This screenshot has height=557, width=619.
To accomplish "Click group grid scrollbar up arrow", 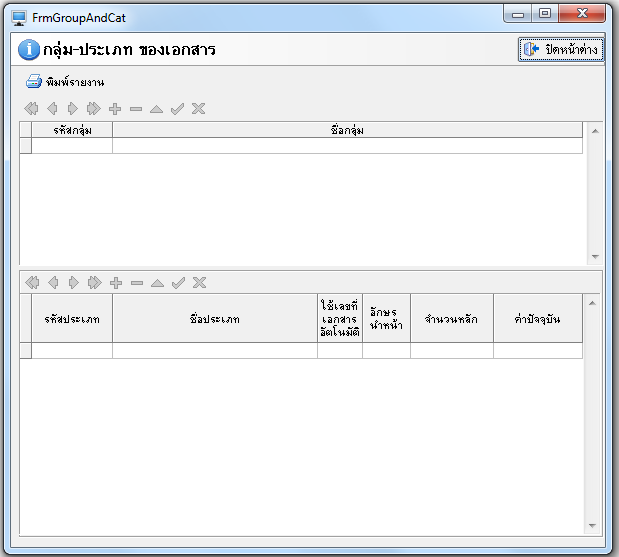I will pyautogui.click(x=595, y=131).
